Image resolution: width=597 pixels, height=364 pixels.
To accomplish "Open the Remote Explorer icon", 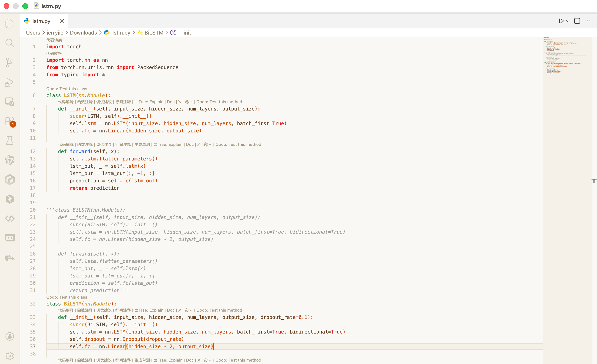I will click(10, 102).
